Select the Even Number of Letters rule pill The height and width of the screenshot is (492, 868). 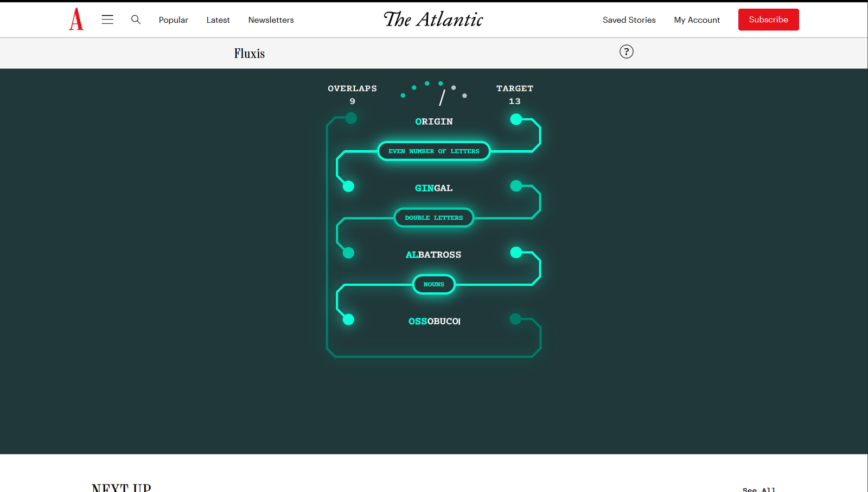433,151
